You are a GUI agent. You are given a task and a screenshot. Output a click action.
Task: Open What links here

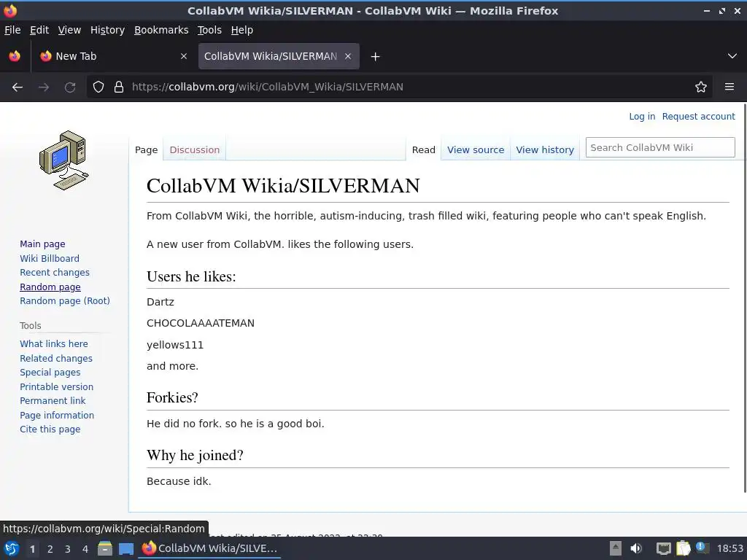click(x=54, y=344)
